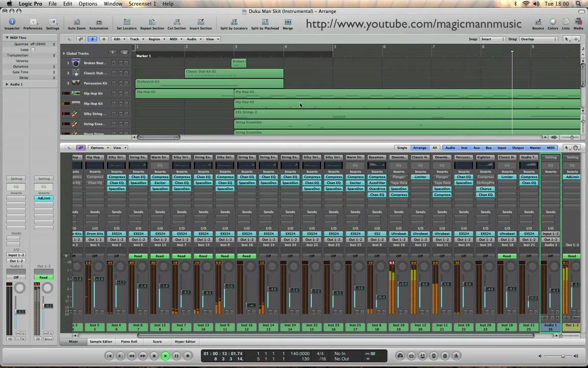588x368 pixels.
Task: Click the Split by Locators icon
Action: tap(234, 22)
